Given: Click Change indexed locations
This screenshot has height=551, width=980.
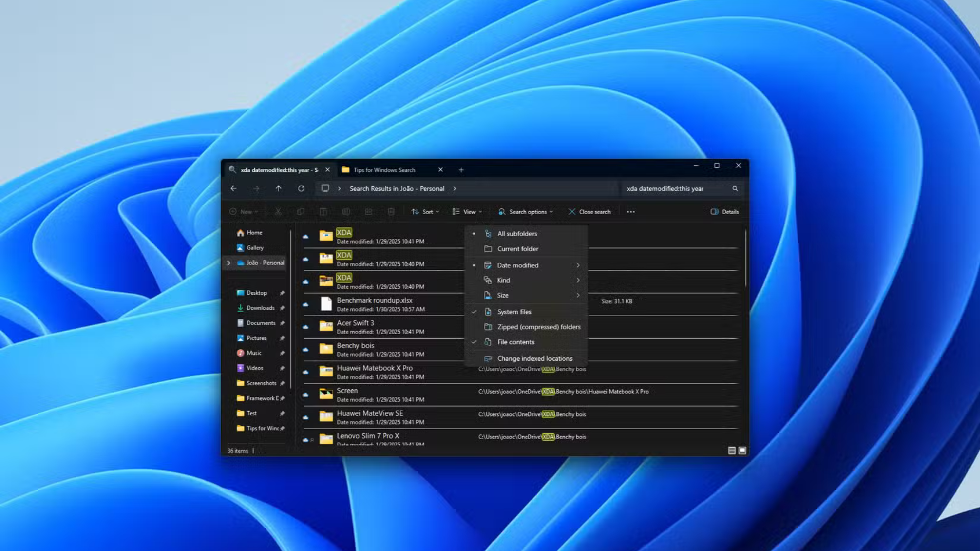Looking at the screenshot, I should (x=534, y=358).
